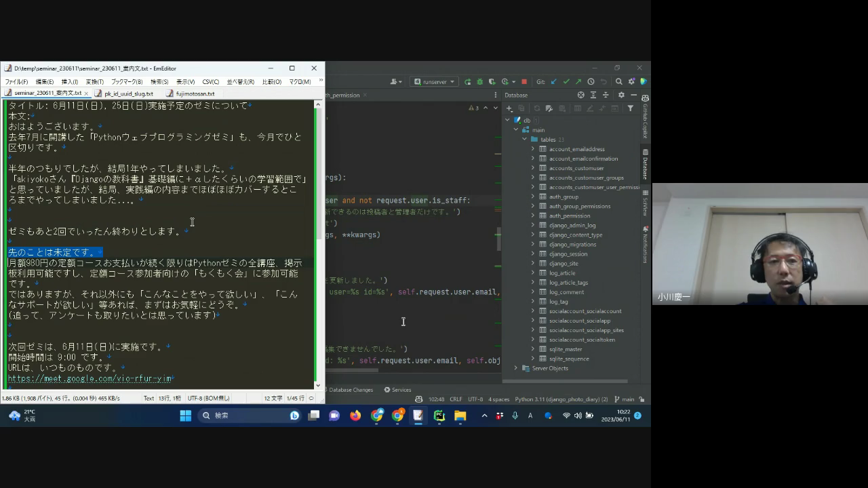Toggle the GitHub Copilot side panel
Screen dimensions: 868x488
(x=645, y=121)
